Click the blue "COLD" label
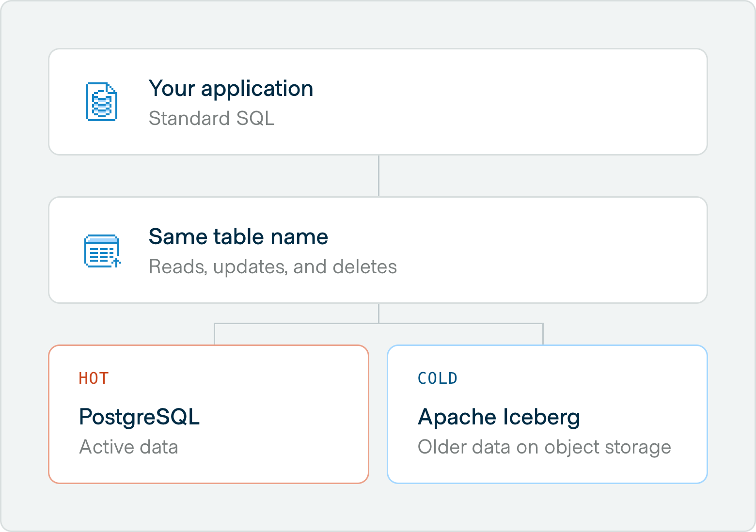Viewport: 756px width, 532px height. point(438,378)
